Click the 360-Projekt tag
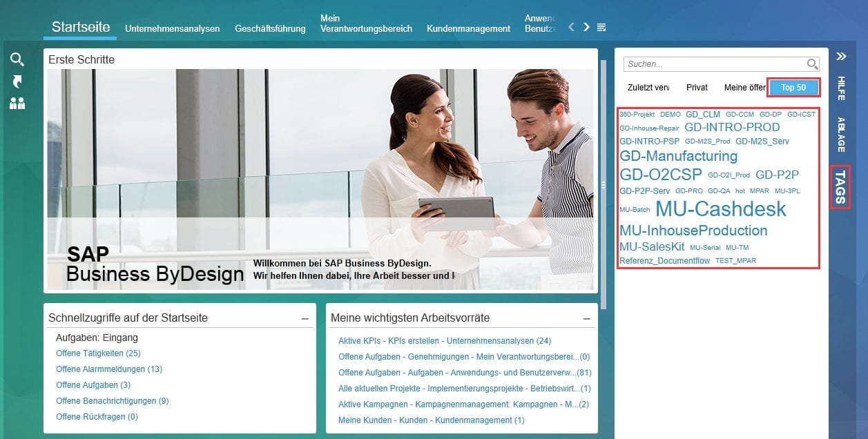The height and width of the screenshot is (439, 868). pos(637,115)
